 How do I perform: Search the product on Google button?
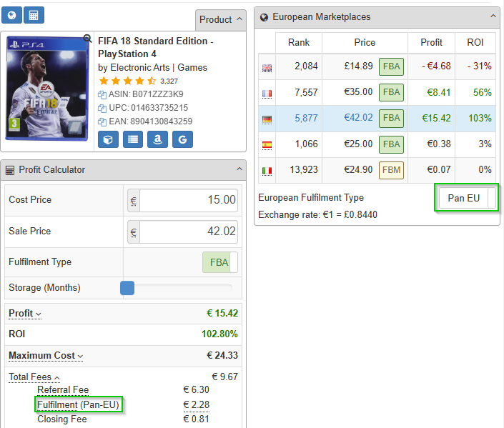coord(182,139)
